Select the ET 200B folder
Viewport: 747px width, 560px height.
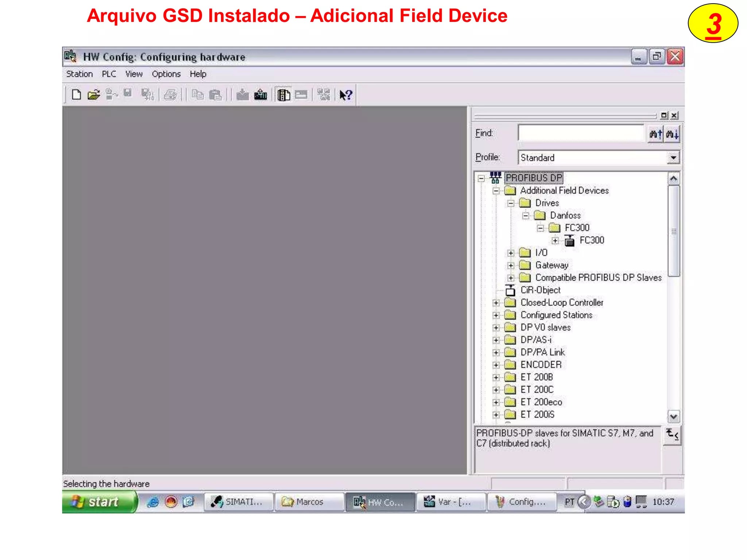coord(537,377)
